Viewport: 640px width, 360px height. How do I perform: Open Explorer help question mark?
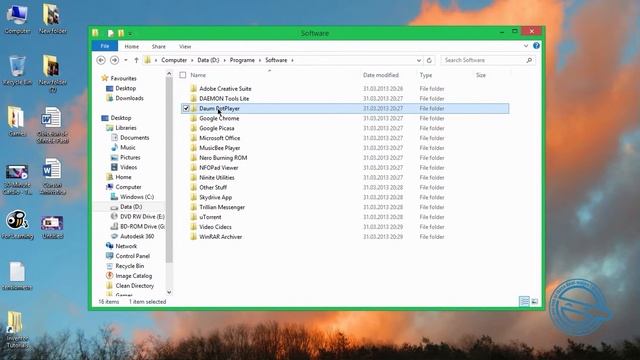pyautogui.click(x=536, y=46)
